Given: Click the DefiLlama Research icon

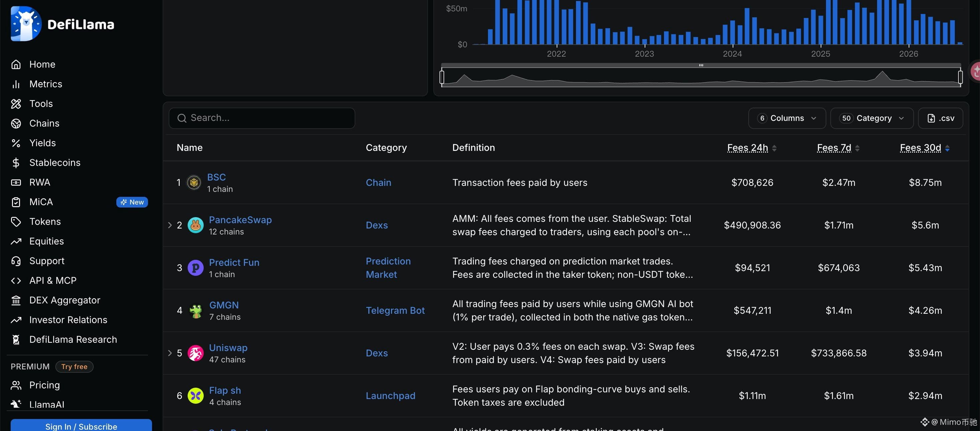Looking at the screenshot, I should (16, 340).
